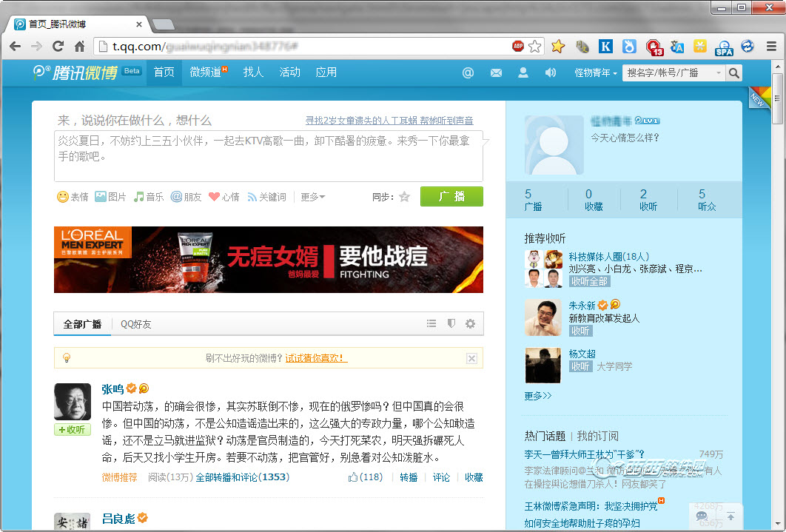Reload the page with refresh icon
The image size is (786, 532).
tap(58, 47)
